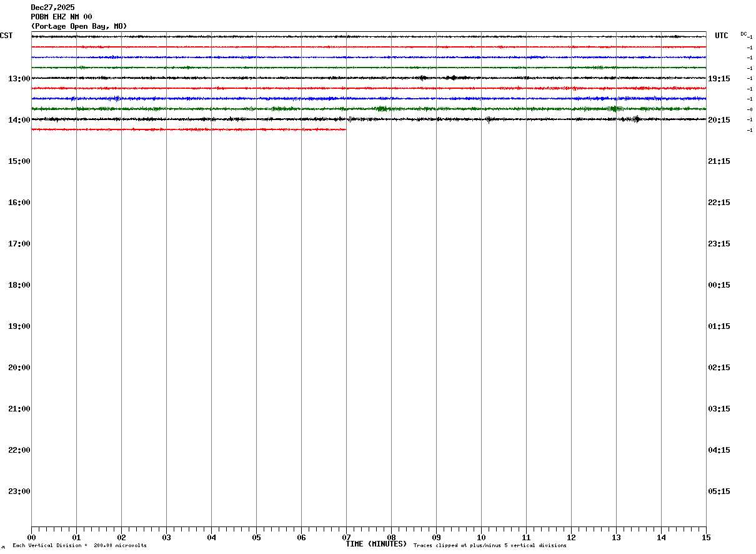Select minute 05 on the time axis
The height and width of the screenshot is (554, 756).
[256, 537]
